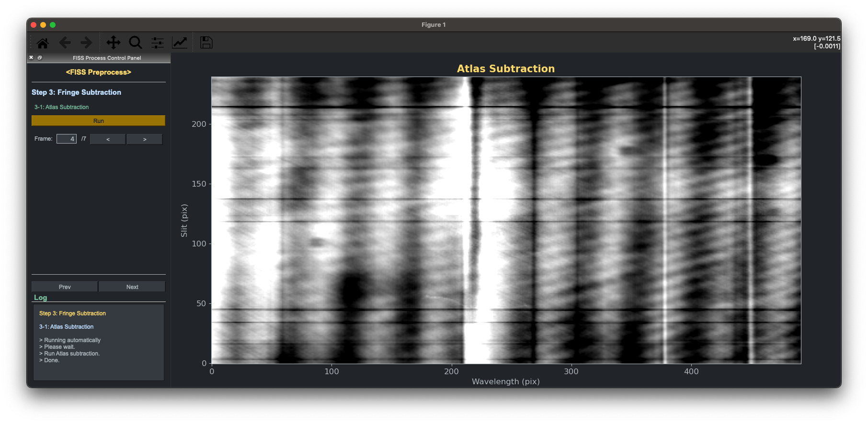
Task: Go forward to the next view arrow
Action: click(86, 43)
